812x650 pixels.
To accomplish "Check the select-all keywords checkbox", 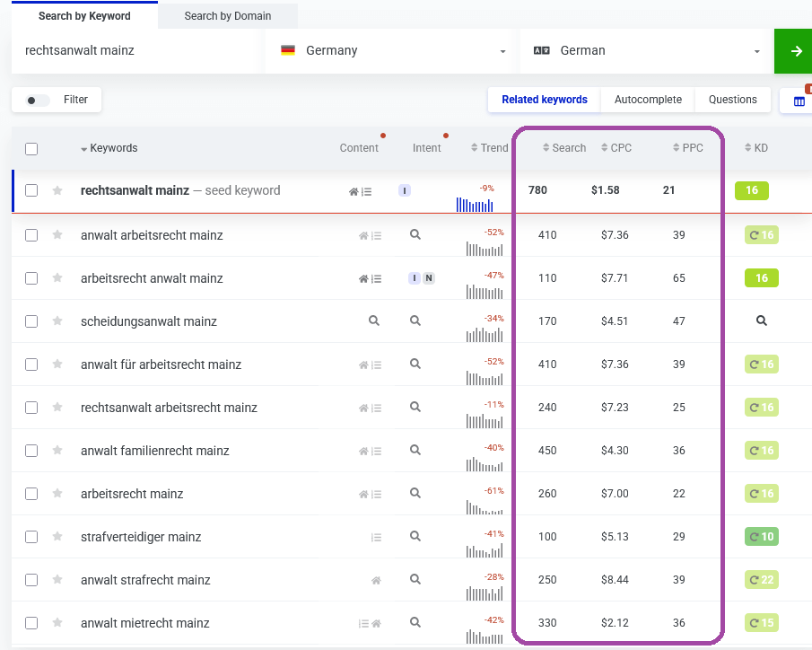I will tap(31, 149).
